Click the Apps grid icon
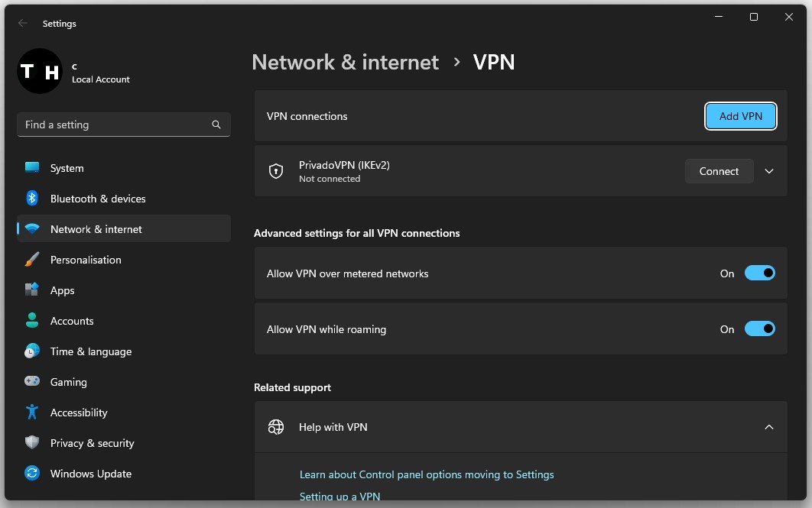This screenshot has height=508, width=812. (x=31, y=290)
